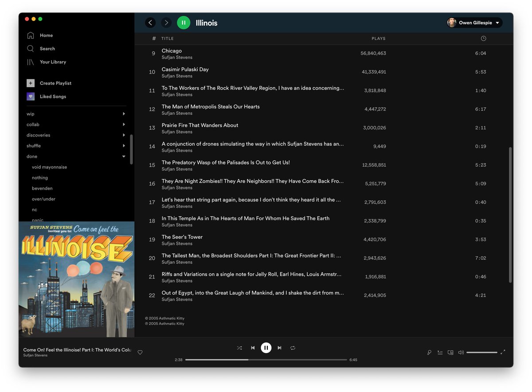Expand the collab folder arrow
This screenshot has height=392, width=532.
[x=124, y=124]
